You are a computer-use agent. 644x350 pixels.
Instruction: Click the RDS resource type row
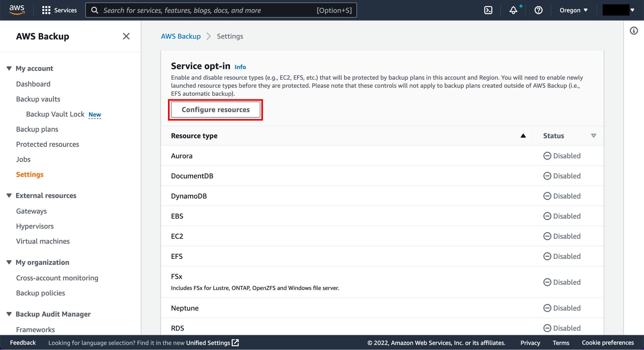pos(382,326)
